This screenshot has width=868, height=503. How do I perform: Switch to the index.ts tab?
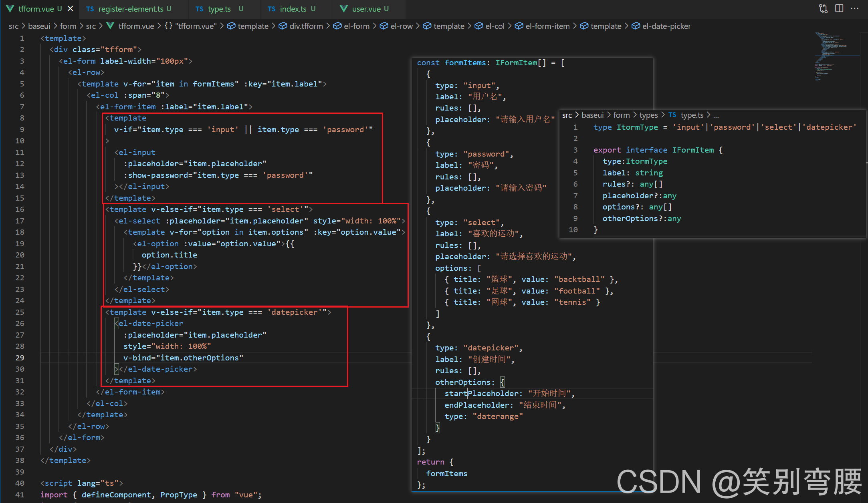click(293, 9)
